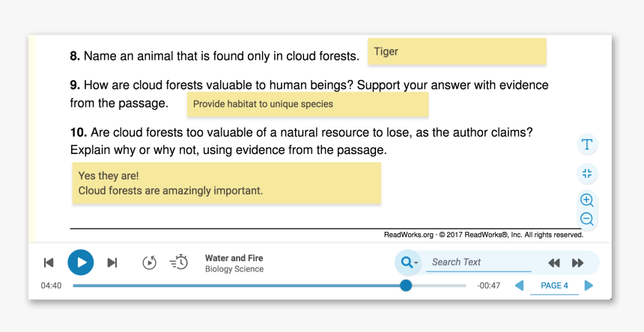This screenshot has height=332, width=644.
Task: Click question 9 about human beings
Action: pyautogui.click(x=309, y=94)
